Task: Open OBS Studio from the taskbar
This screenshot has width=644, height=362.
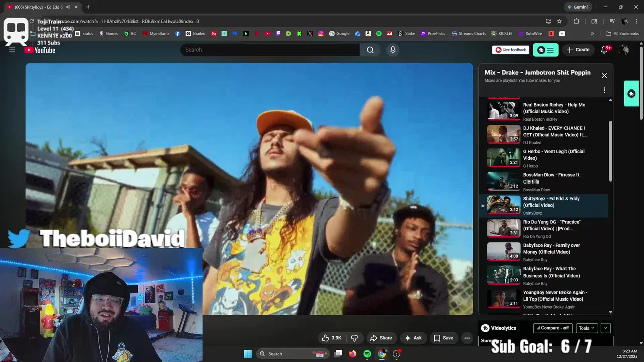Action: coord(397,354)
